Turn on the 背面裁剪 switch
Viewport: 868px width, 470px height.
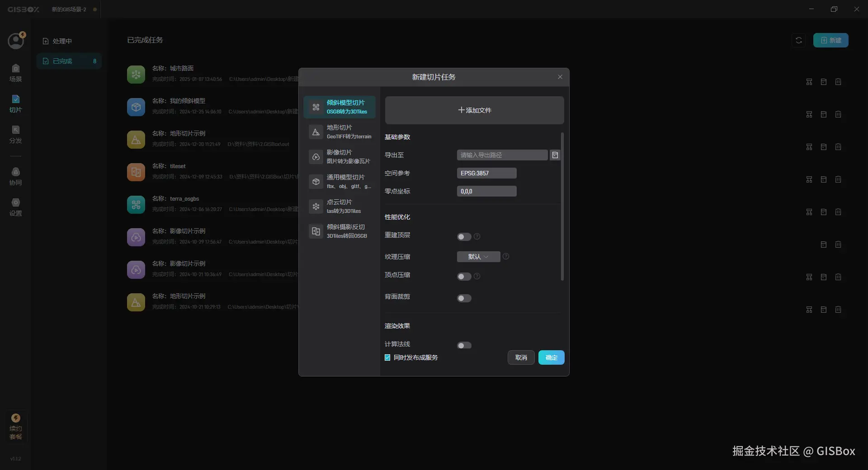pyautogui.click(x=464, y=298)
